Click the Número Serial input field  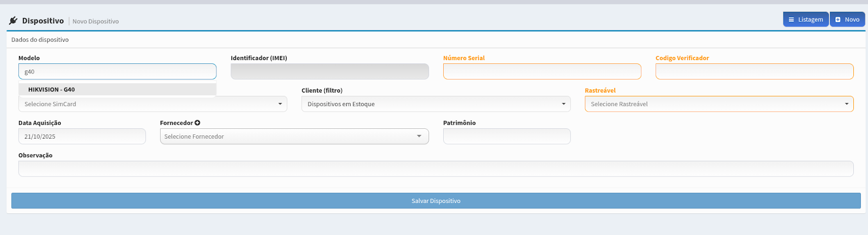pos(542,71)
